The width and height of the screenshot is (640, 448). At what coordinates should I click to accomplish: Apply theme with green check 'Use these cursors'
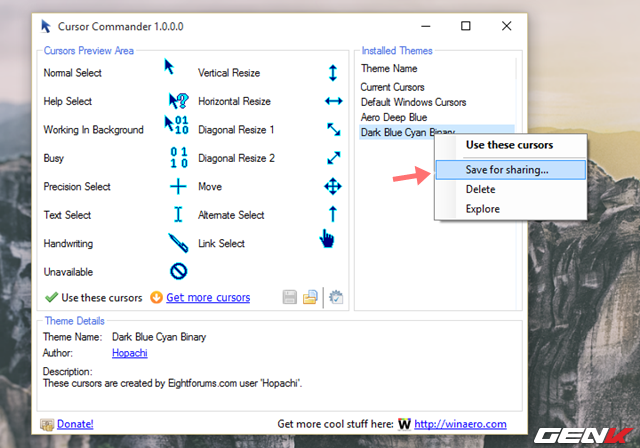[x=93, y=297]
